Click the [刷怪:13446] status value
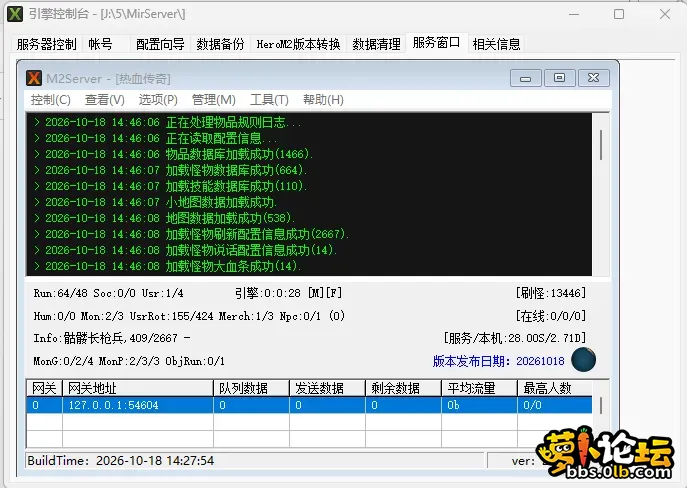The width and height of the screenshot is (687, 488). coord(551,293)
